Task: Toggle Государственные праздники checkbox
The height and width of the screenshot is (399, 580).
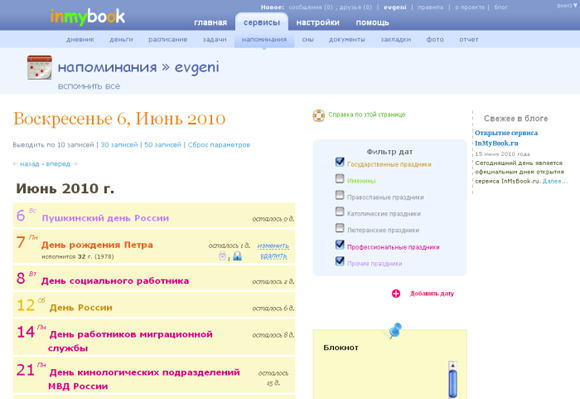Action: coord(340,162)
